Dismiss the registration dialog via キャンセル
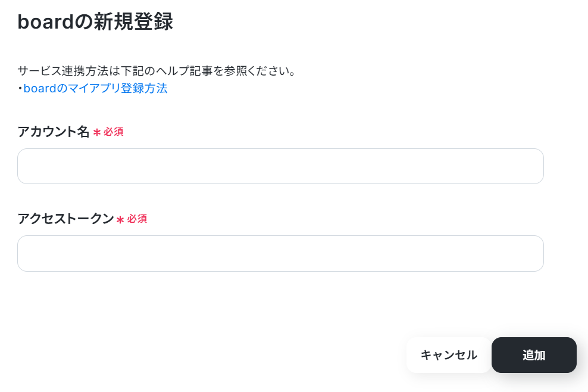Image resolution: width=588 pixels, height=392 pixels. point(449,355)
